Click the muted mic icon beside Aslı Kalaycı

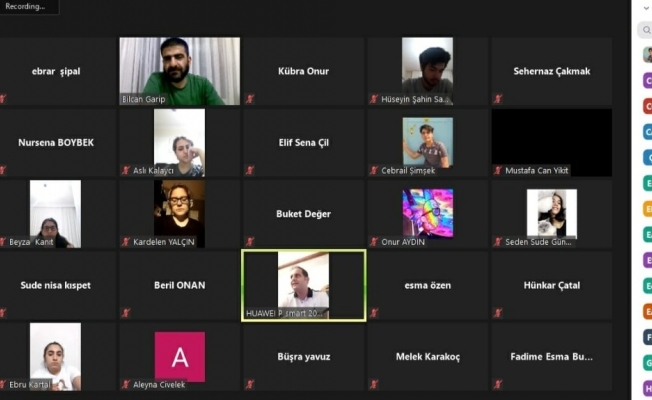tap(126, 170)
